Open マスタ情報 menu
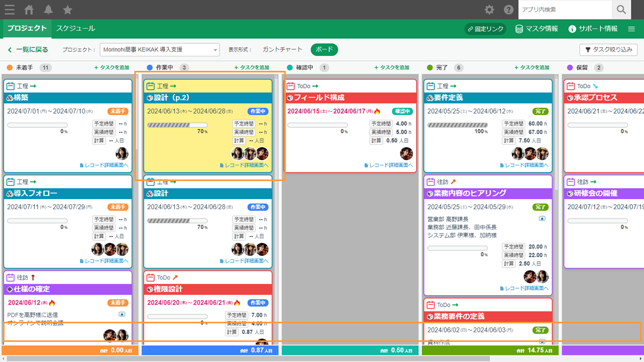The image size is (644, 362). tap(536, 29)
